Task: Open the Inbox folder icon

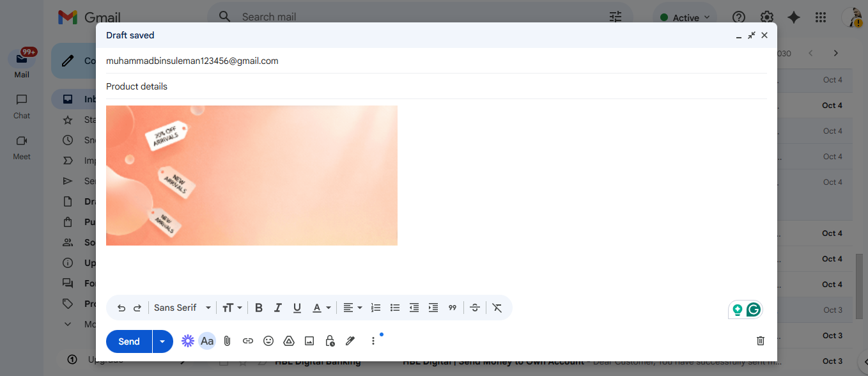Action: 68,99
